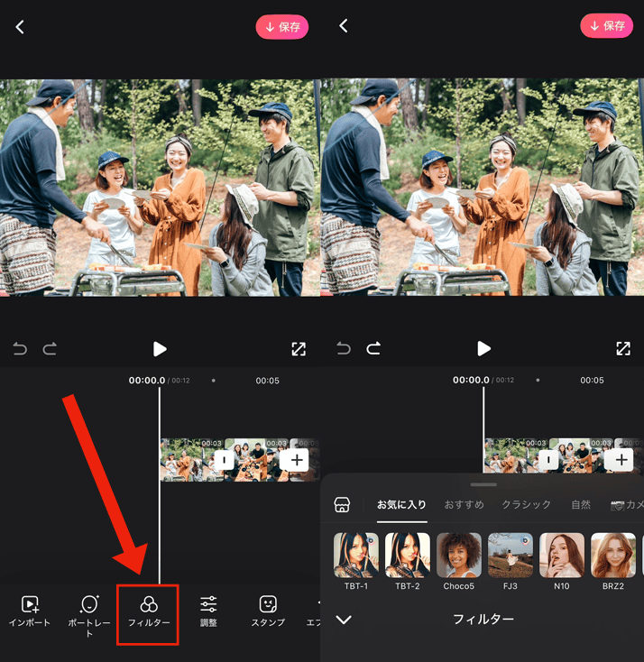
Task: Open the フィルター tool in the bottom toolbar
Action: point(149,611)
